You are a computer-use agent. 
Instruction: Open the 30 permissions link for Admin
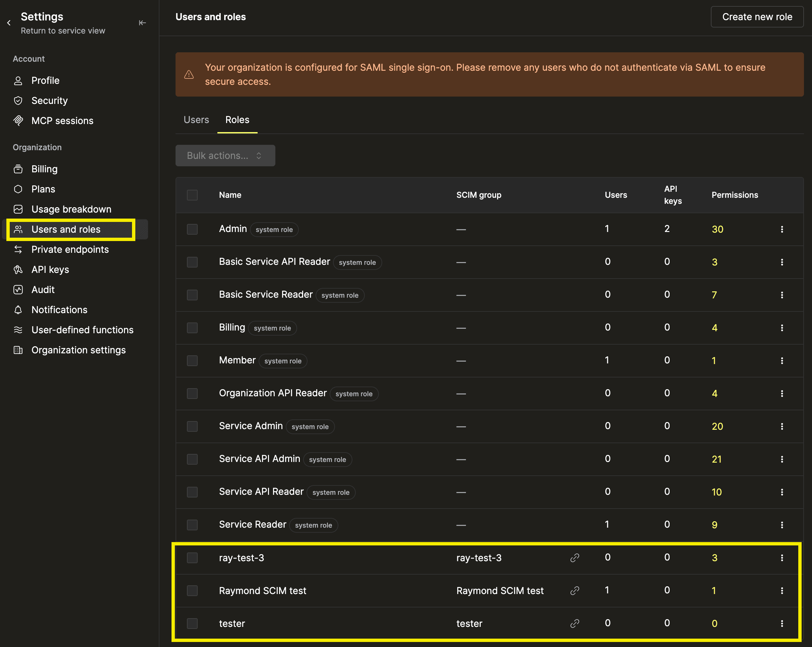pos(718,229)
